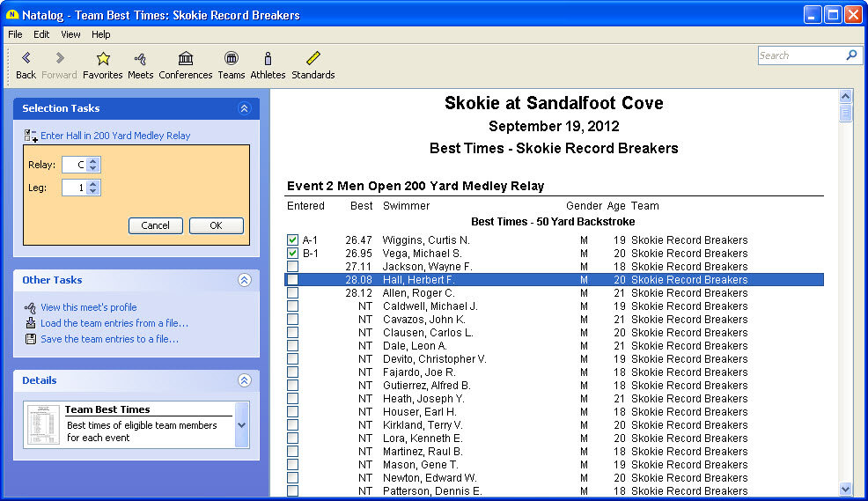Check the entry checkbox for Jackson, Wayne F.
The height and width of the screenshot is (501, 868).
[x=292, y=267]
